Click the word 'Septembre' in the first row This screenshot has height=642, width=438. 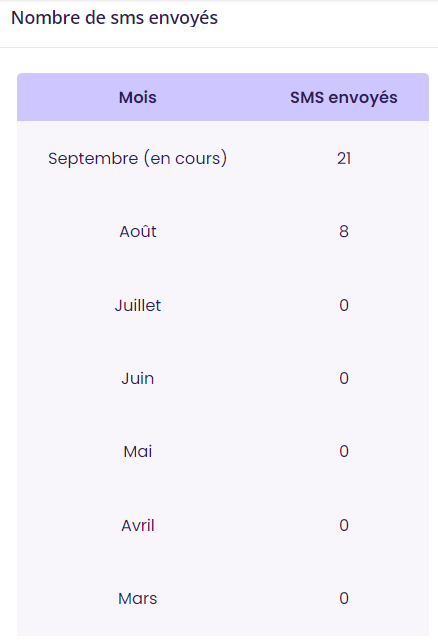click(93, 158)
